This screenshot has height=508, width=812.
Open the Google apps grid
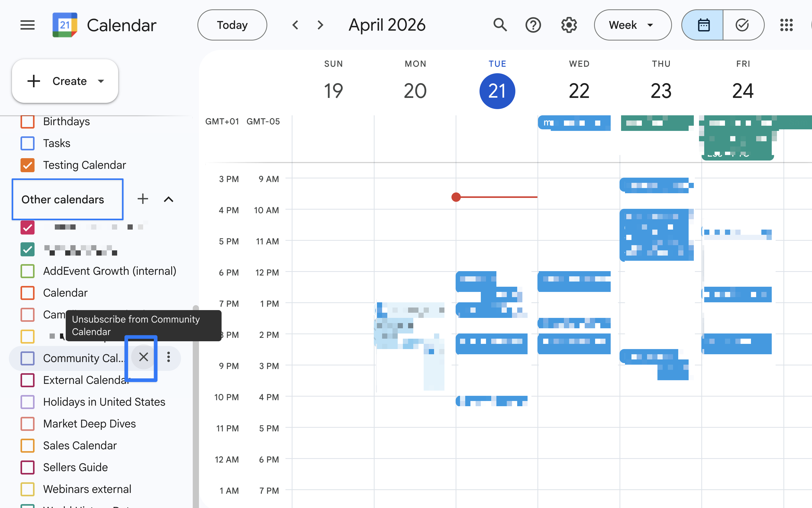(x=786, y=25)
